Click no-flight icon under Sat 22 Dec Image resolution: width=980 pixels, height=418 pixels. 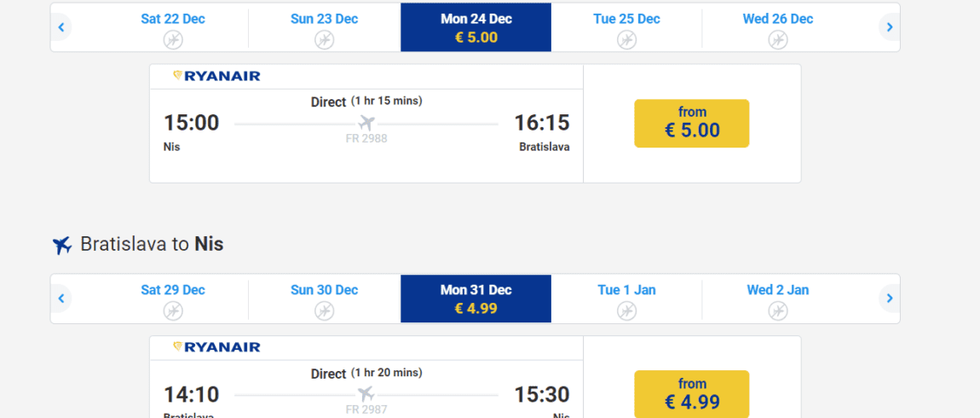click(x=173, y=40)
